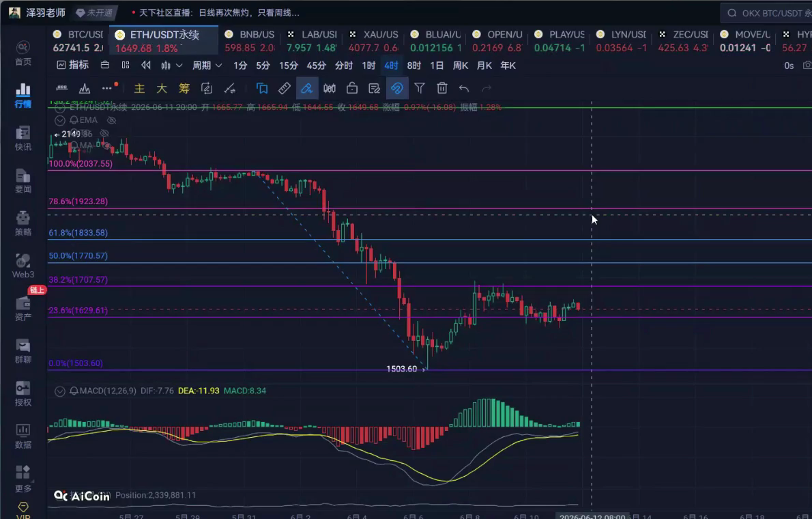Click the rewind double-arrow replay icon
Screen dimensions: 812x519
click(x=146, y=66)
